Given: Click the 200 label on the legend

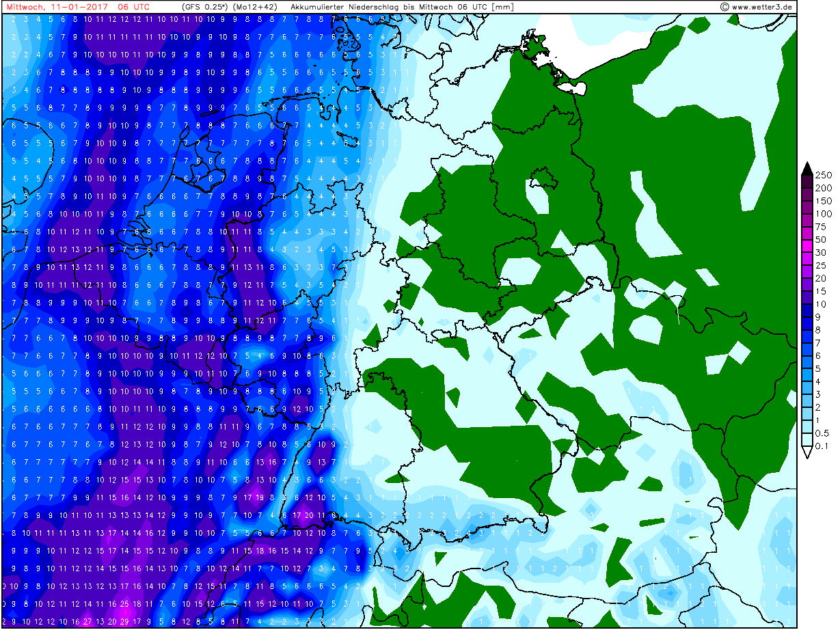Looking at the screenshot, I should [823, 188].
